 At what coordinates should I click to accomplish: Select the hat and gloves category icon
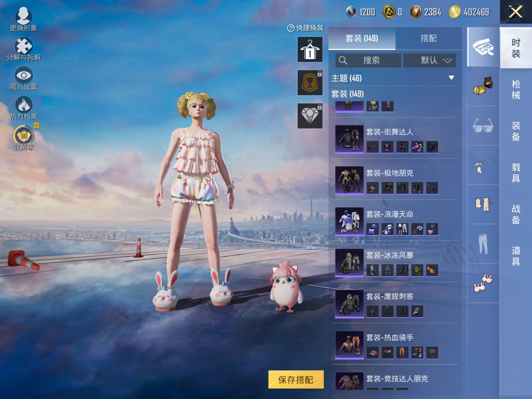[x=483, y=86]
